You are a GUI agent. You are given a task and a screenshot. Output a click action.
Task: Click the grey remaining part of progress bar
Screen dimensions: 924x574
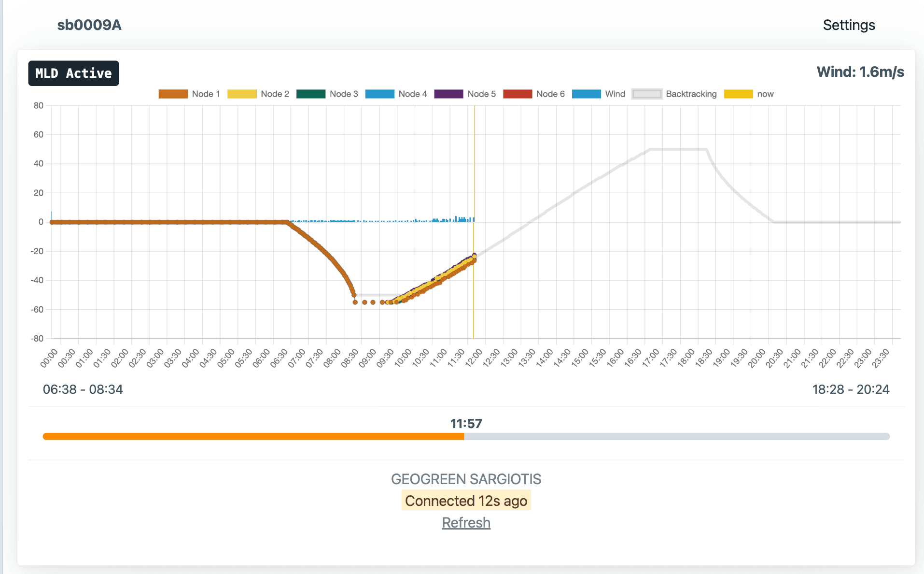pyautogui.click(x=676, y=436)
